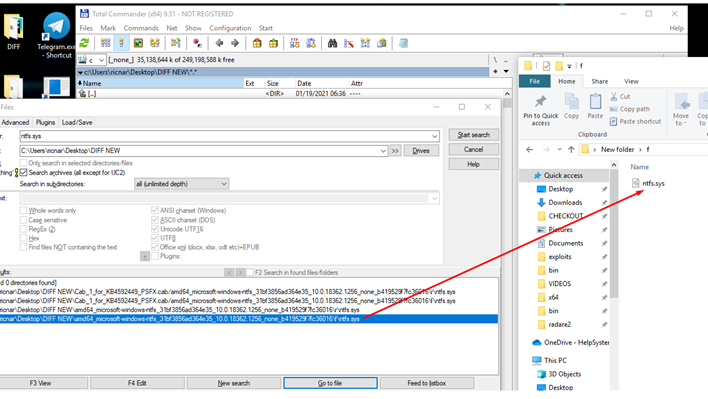The image size is (708, 399).
Task: Switch to the Plugins tab
Action: (45, 122)
